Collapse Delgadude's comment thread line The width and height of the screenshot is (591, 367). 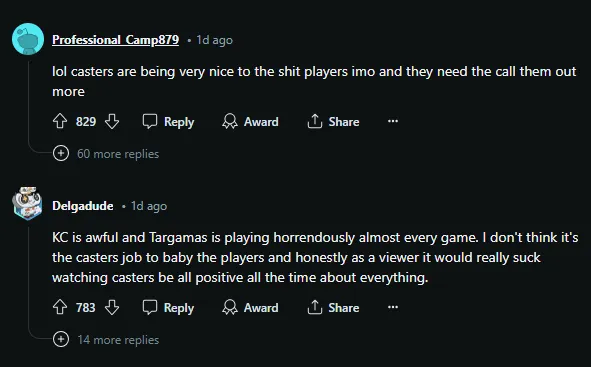pos(29,279)
